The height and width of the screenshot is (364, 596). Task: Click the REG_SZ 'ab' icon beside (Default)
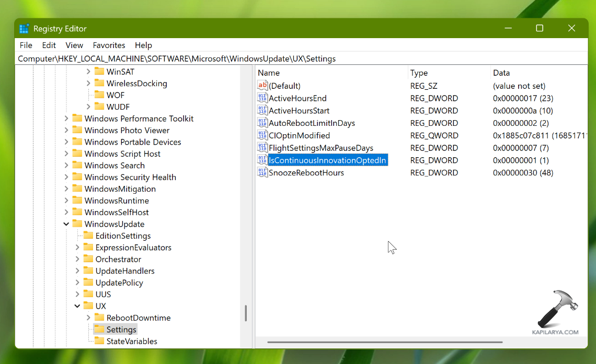(x=262, y=85)
